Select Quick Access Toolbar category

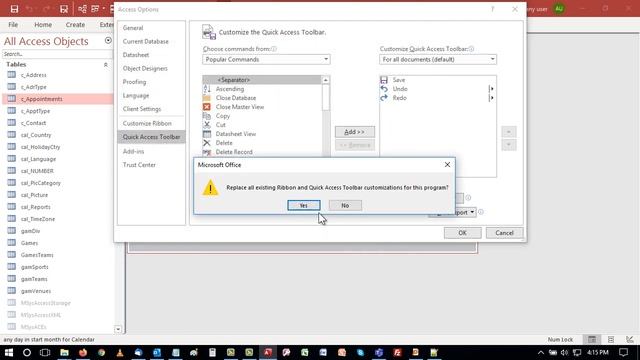151,137
